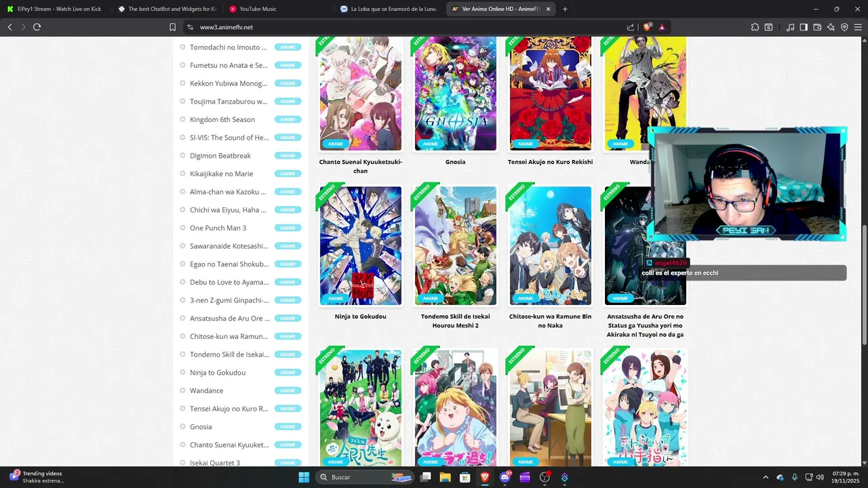Viewport: 868px width, 488px height.
Task: Toggle the browser sidebar panel icon
Action: click(x=804, y=27)
